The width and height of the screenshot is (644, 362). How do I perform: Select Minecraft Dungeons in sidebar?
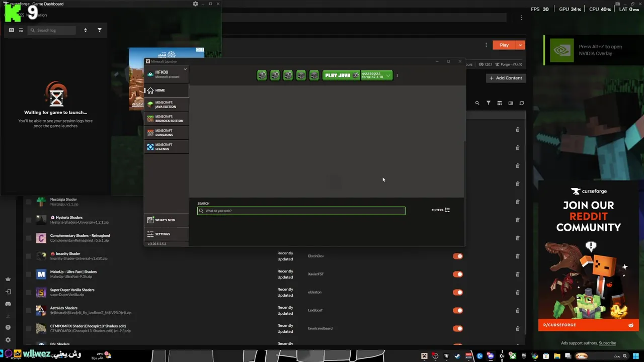[166, 133]
